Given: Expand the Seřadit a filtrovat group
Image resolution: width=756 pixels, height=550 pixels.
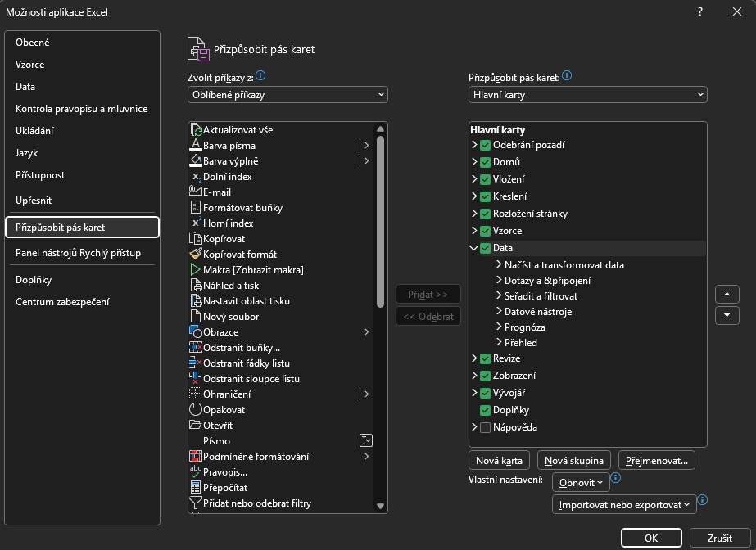Looking at the screenshot, I should (499, 295).
